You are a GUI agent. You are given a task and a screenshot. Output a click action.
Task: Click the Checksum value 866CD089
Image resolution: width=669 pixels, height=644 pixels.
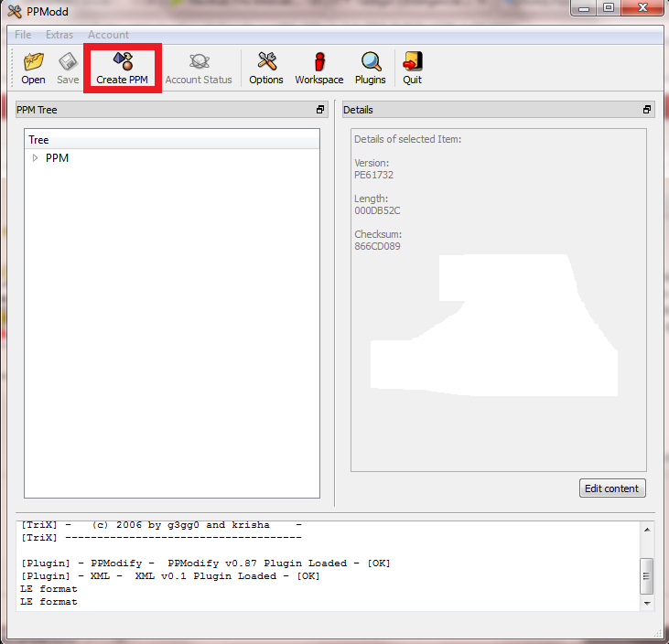point(377,246)
